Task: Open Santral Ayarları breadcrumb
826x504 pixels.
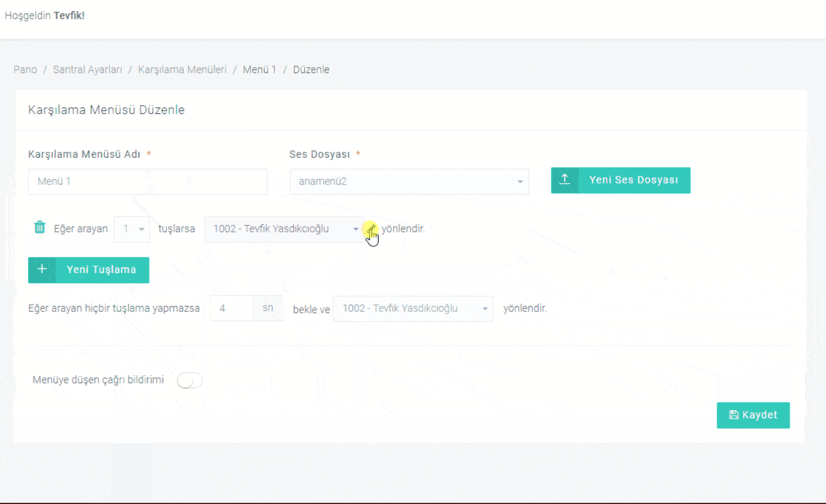Action: 88,69
